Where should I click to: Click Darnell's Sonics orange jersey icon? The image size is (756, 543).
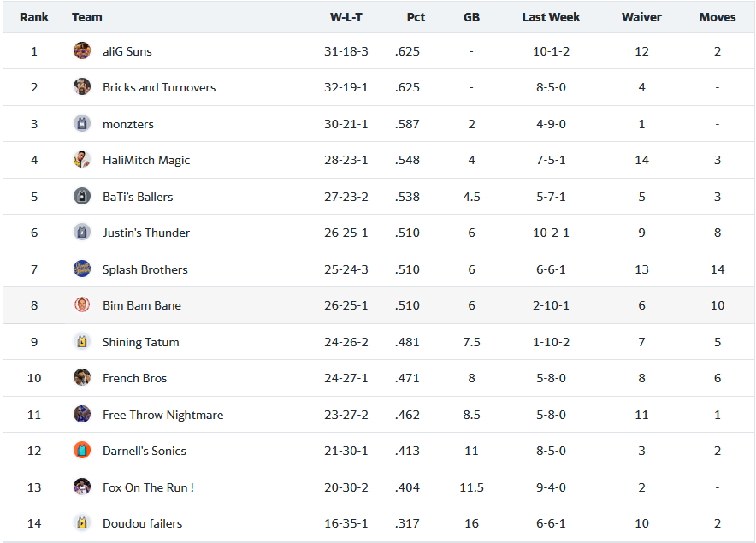pos(82,450)
